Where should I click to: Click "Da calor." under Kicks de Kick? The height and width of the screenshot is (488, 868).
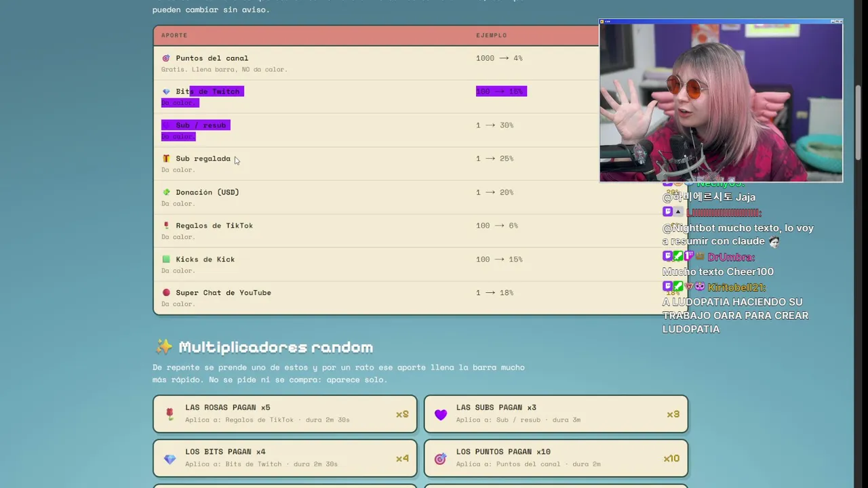[178, 270]
